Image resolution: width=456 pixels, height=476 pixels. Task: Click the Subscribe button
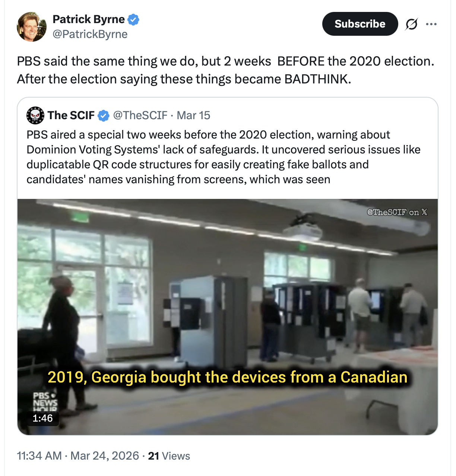(x=360, y=24)
